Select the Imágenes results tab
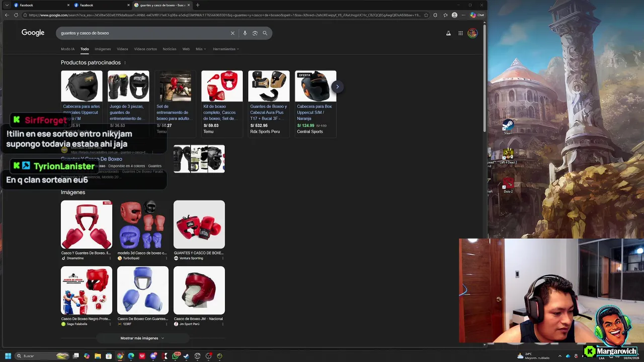 click(x=103, y=49)
